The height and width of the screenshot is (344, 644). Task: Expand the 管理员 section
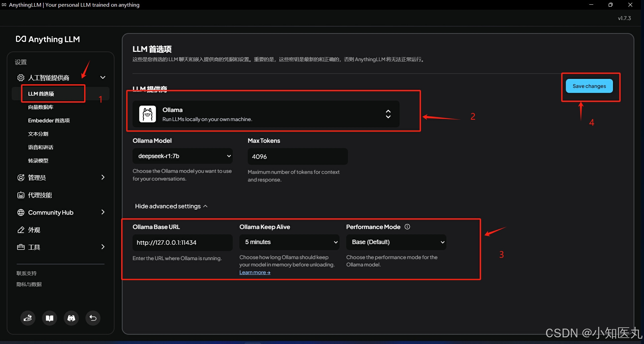(x=103, y=178)
